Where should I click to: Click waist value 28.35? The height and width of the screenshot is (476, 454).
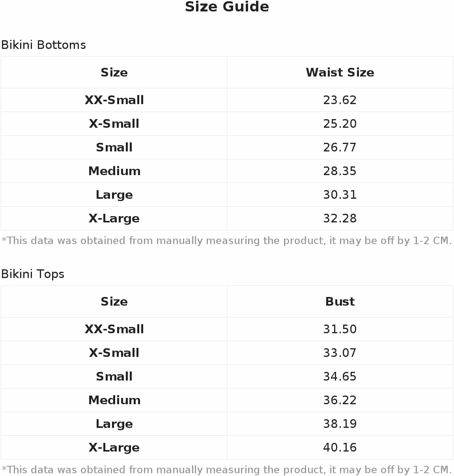point(340,171)
